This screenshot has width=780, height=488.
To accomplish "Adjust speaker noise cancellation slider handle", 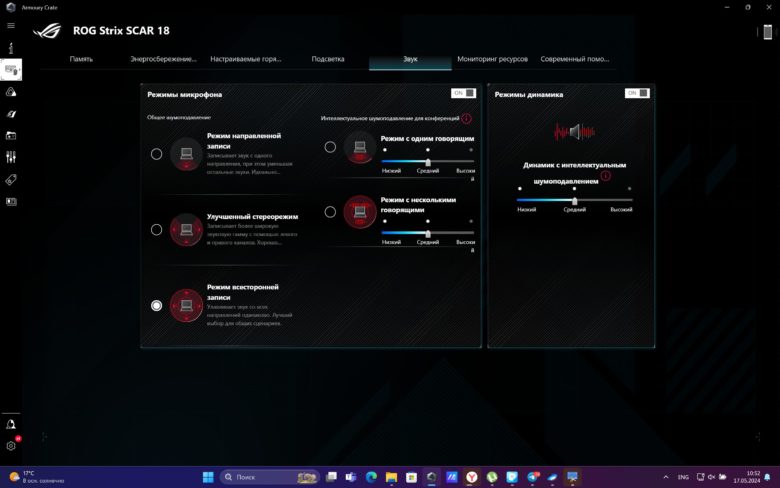I will click(575, 201).
